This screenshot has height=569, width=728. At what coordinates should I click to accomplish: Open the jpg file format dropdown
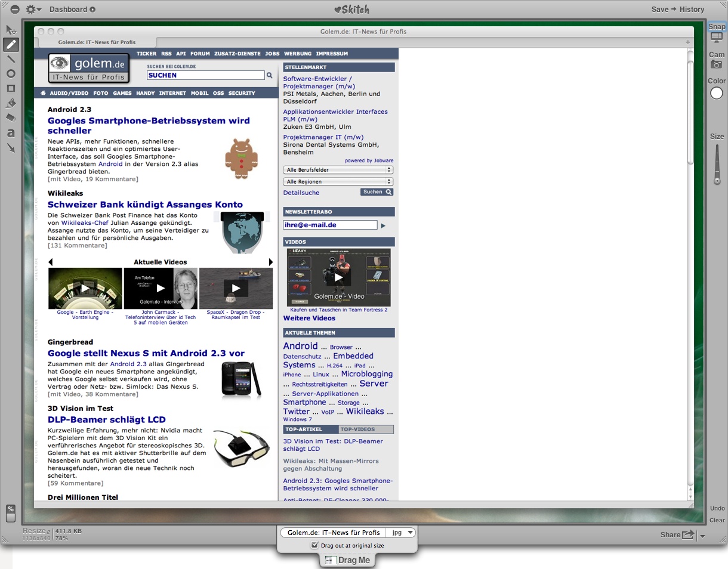pyautogui.click(x=401, y=533)
